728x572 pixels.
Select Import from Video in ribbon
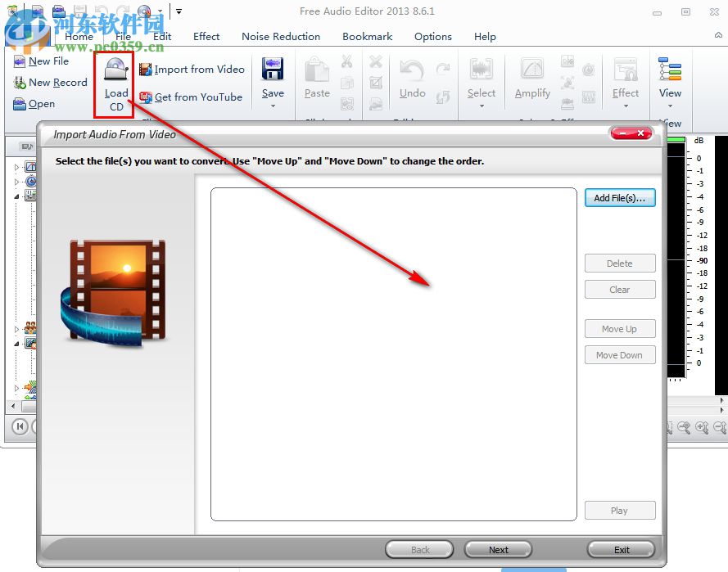[192, 70]
